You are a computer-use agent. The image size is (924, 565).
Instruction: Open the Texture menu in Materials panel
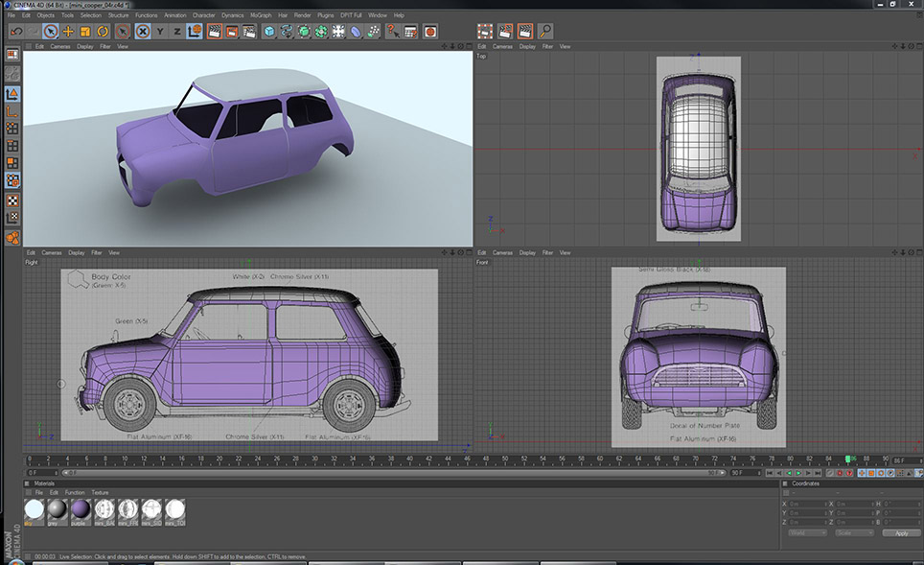point(100,492)
